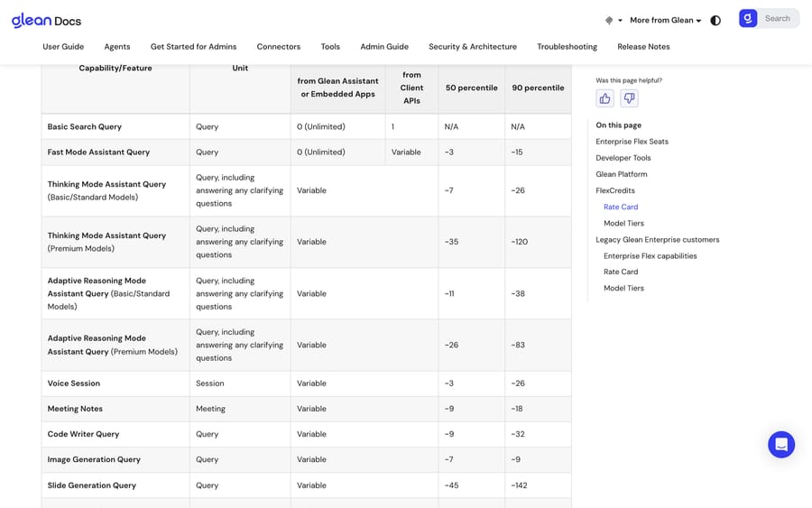
Task: Select the Admin Guide tab
Action: (x=384, y=47)
